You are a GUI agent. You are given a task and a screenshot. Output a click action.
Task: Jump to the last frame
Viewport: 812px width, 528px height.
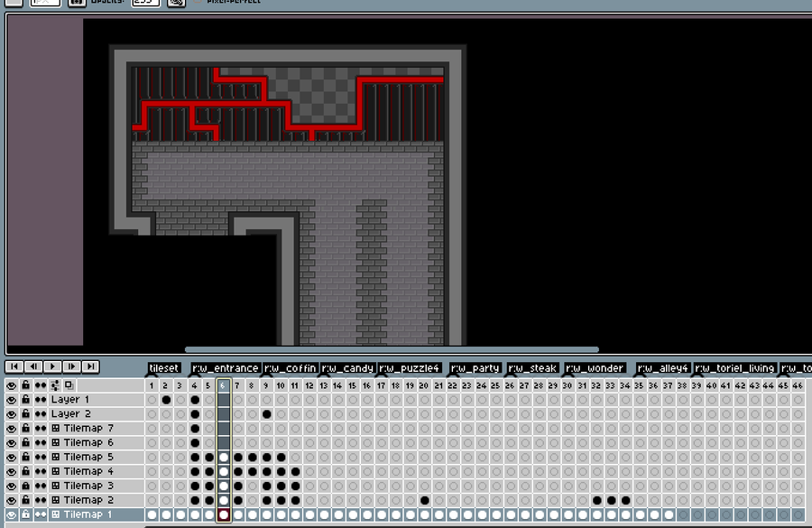[x=90, y=366]
